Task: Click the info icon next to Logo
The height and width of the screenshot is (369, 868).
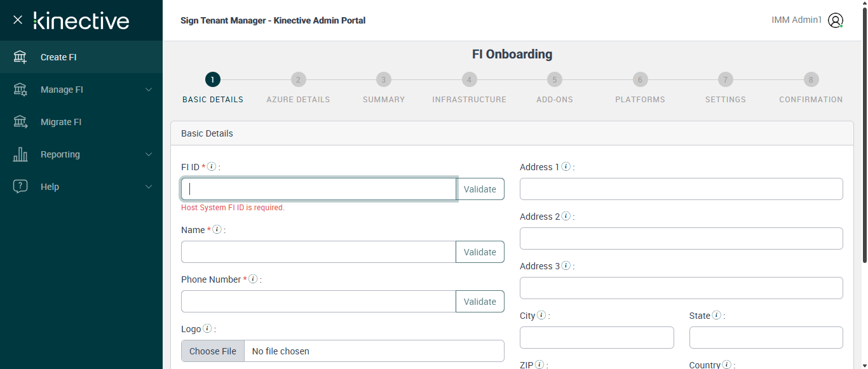Action: (207, 329)
